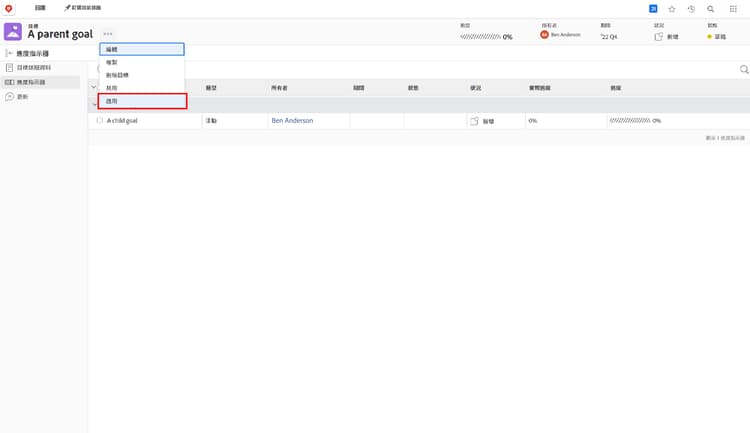The width and height of the screenshot is (750, 433).
Task: Sort by the 所有者 owner column header
Action: click(x=279, y=88)
